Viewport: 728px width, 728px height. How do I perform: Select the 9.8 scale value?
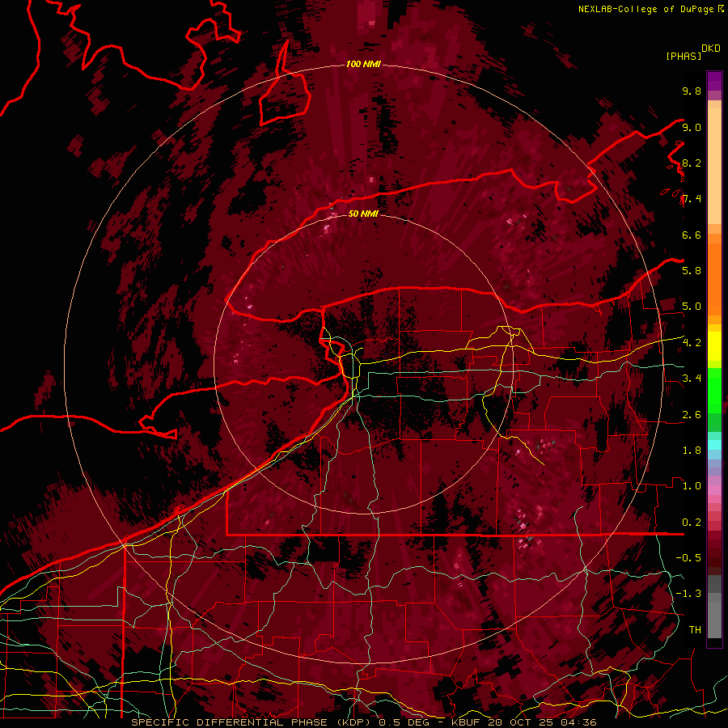coord(692,91)
